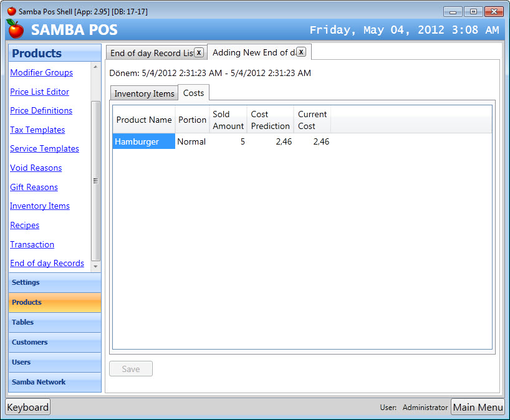Click the sidebar scroll down arrow
This screenshot has height=420, width=510.
[x=95, y=267]
